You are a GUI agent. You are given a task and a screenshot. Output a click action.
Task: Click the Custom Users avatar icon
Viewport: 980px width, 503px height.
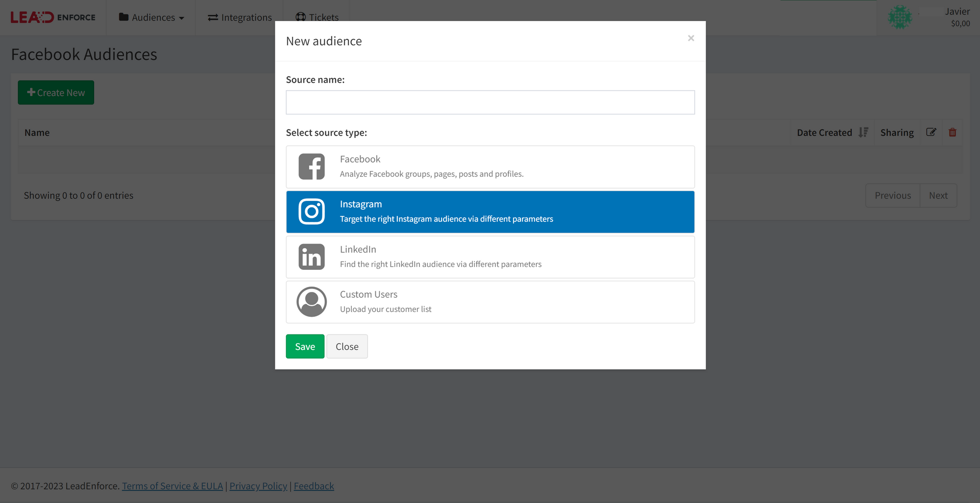312,302
